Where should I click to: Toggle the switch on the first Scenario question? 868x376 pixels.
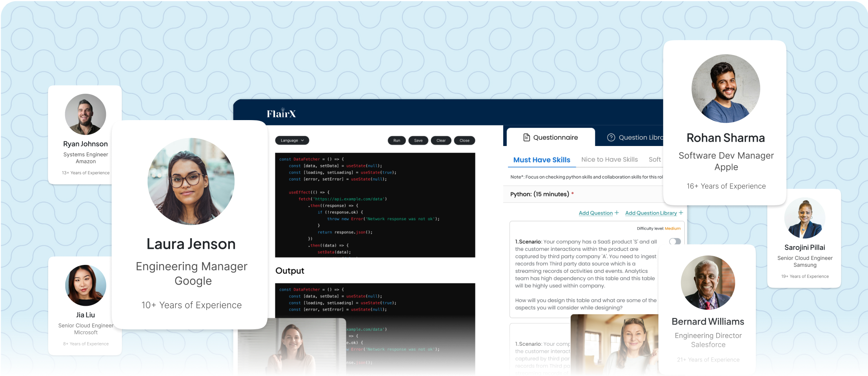(675, 241)
